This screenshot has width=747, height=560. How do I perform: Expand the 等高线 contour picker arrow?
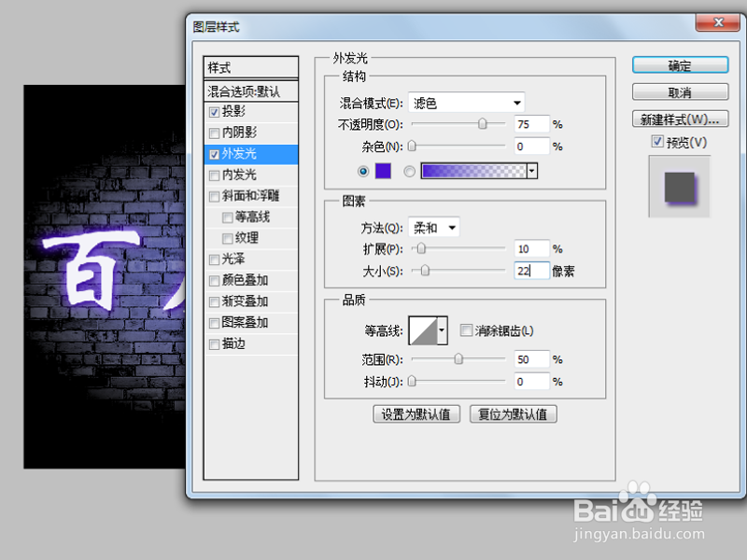click(x=442, y=330)
